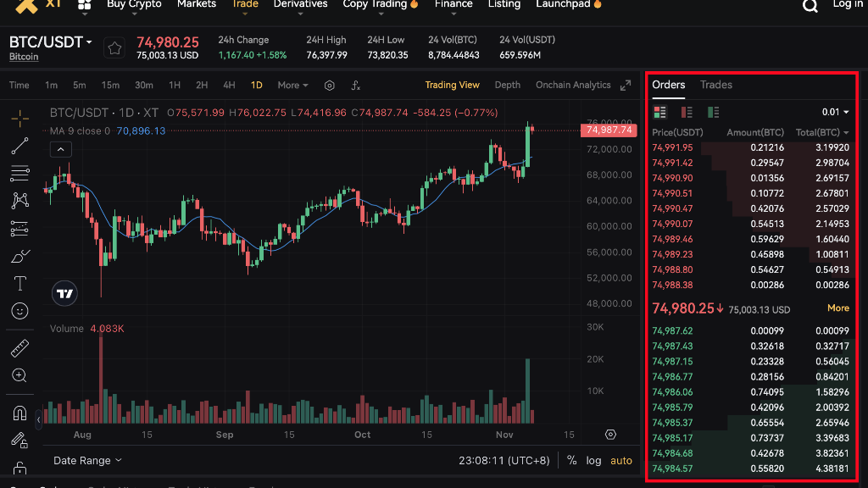
Task: Collapse the drawing toolbar side handle
Action: [x=38, y=420]
